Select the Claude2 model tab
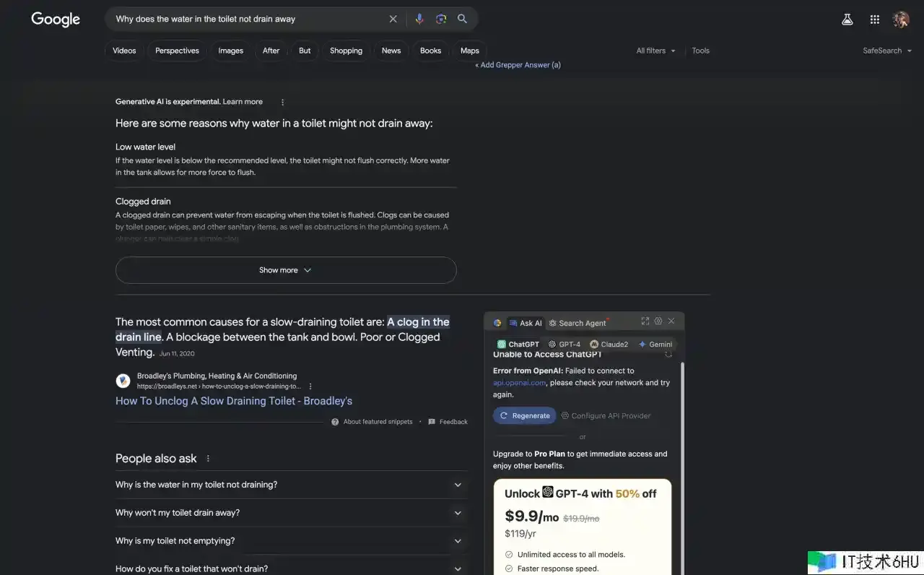924x575 pixels. 609,345
